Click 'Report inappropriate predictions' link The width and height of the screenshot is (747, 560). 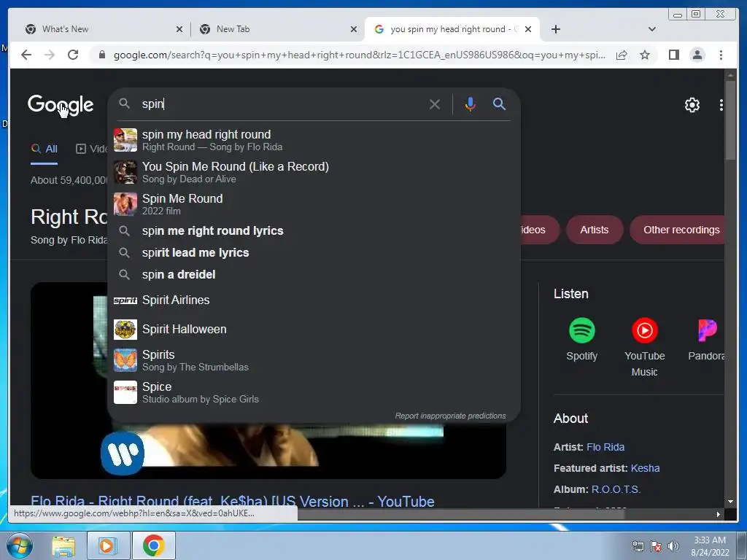coord(450,416)
